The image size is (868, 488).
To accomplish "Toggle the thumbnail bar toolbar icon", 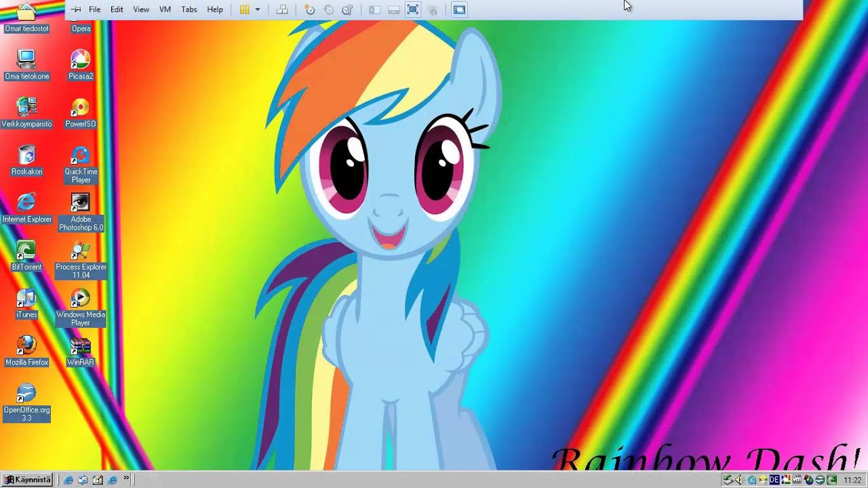I will [393, 9].
